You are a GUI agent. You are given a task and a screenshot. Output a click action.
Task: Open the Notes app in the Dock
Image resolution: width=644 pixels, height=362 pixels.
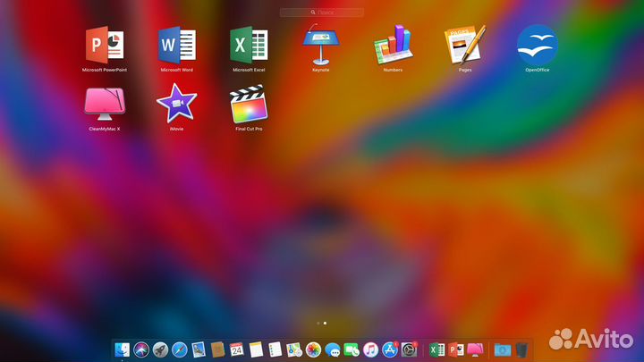pyautogui.click(x=256, y=350)
